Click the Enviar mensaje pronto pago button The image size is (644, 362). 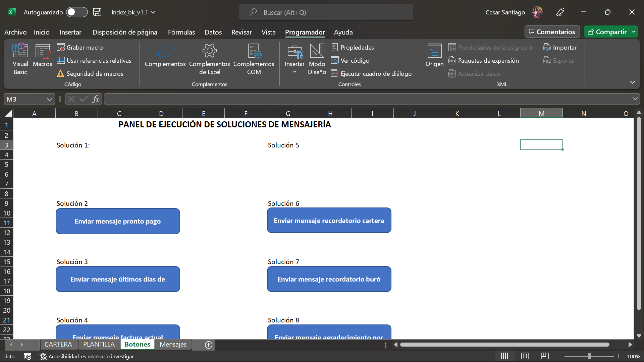[x=118, y=221]
